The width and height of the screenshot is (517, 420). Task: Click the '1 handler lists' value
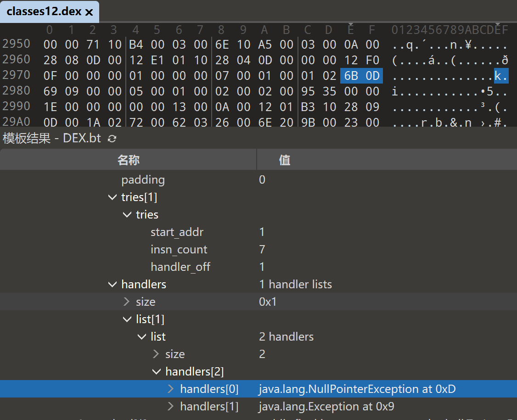295,284
